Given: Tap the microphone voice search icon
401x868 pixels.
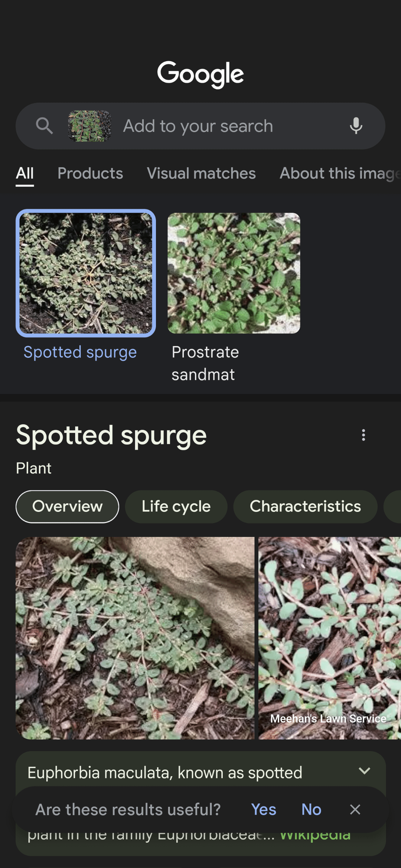Looking at the screenshot, I should click(x=356, y=126).
